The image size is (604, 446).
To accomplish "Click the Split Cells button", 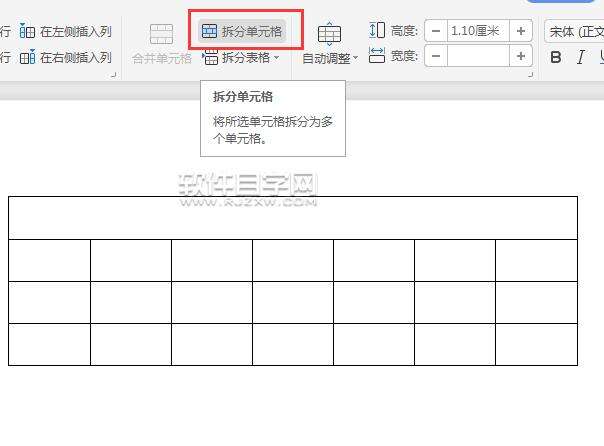I will tap(242, 31).
